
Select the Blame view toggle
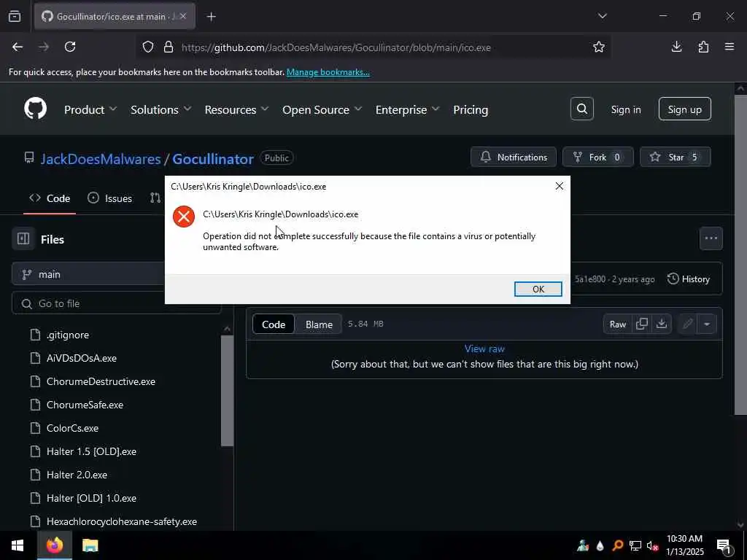point(319,324)
